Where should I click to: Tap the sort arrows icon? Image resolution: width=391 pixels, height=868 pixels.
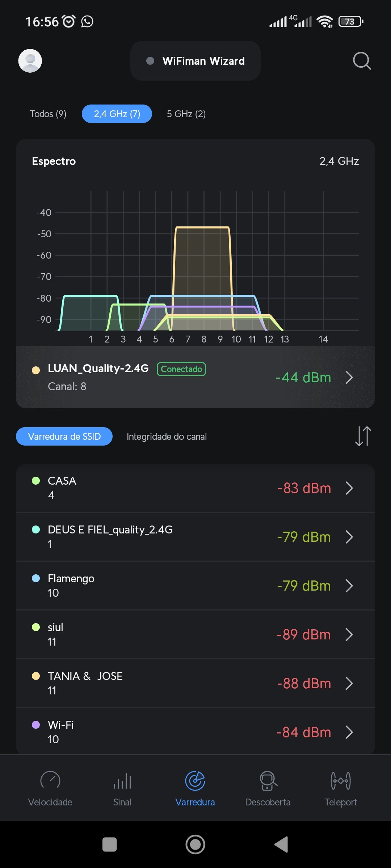click(363, 436)
